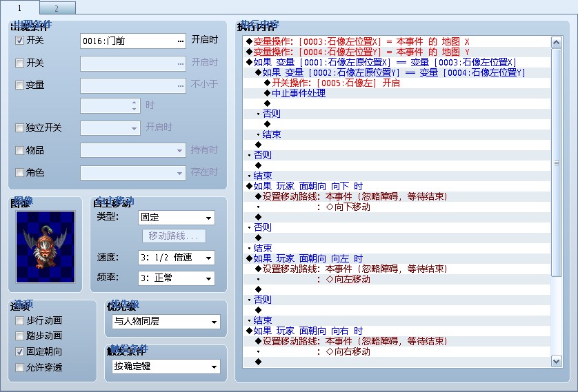
Task: Enable the second 开关 condition checkbox
Action: point(19,63)
